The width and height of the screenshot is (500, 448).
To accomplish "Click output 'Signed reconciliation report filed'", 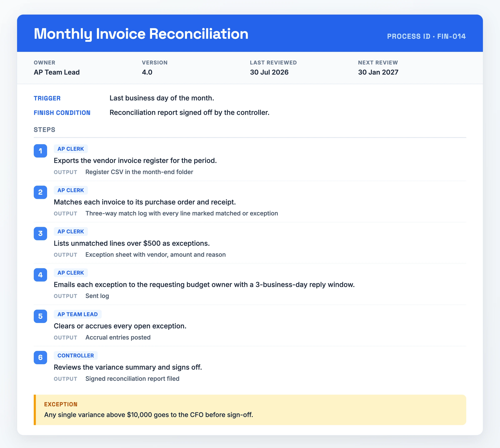I will (x=132, y=379).
